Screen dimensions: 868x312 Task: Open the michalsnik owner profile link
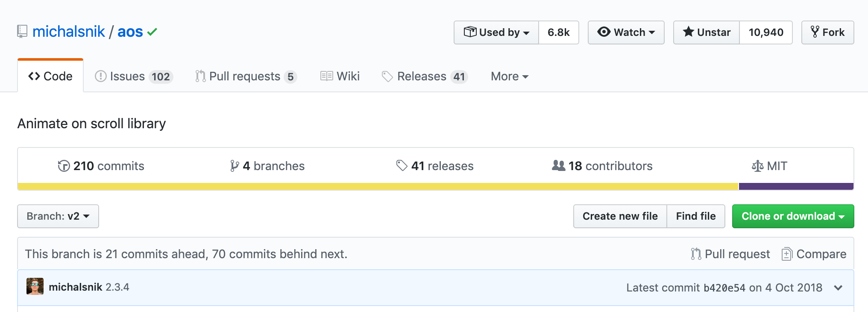(x=69, y=32)
